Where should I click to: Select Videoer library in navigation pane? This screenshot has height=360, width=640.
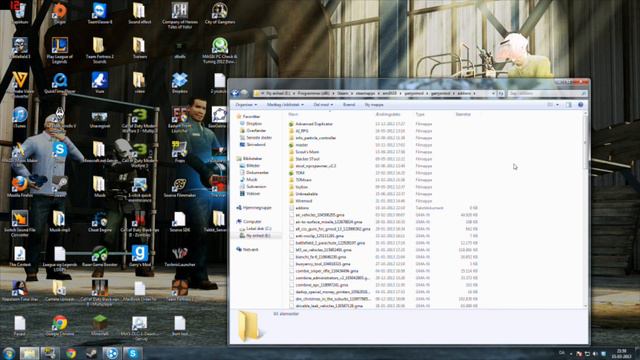click(x=253, y=193)
